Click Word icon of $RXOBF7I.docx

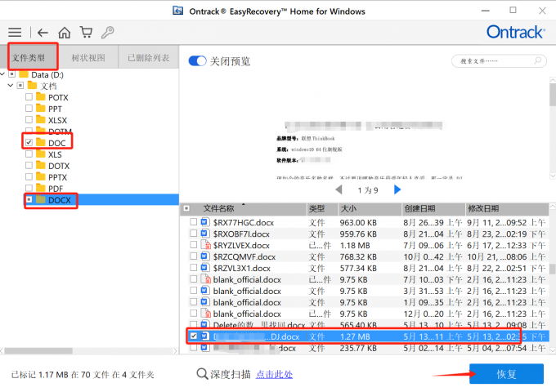pos(204,234)
